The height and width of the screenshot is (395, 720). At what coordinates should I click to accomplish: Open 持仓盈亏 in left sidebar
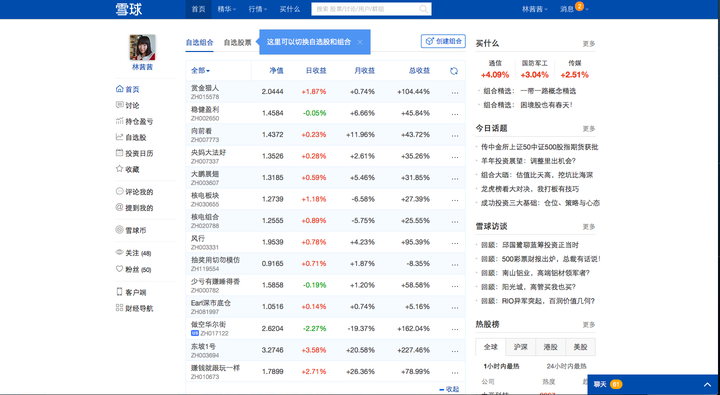(135, 121)
